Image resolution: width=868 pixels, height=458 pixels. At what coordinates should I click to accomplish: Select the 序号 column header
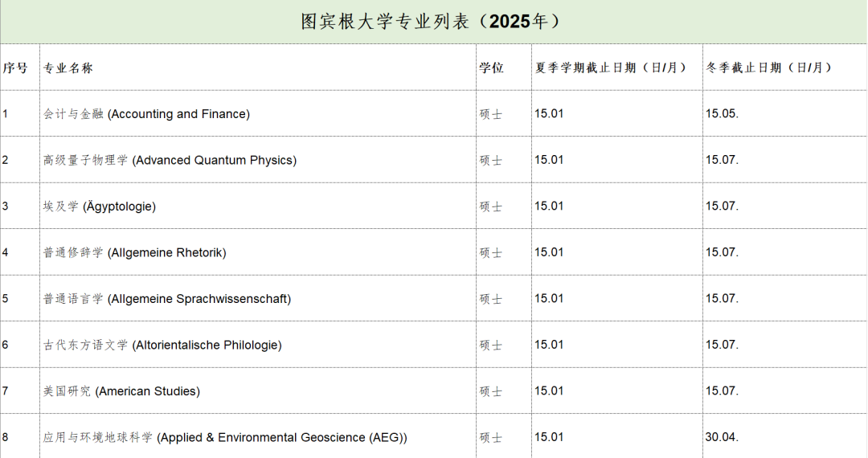[15, 67]
